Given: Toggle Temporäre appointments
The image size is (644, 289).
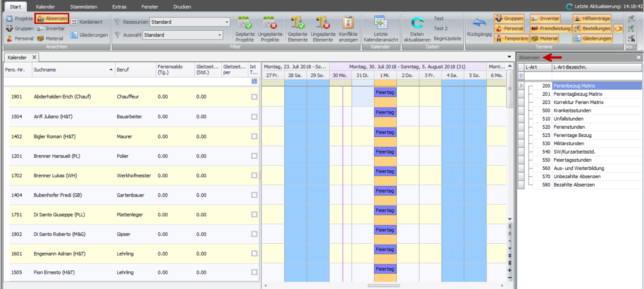Looking at the screenshot, I should pos(511,39).
